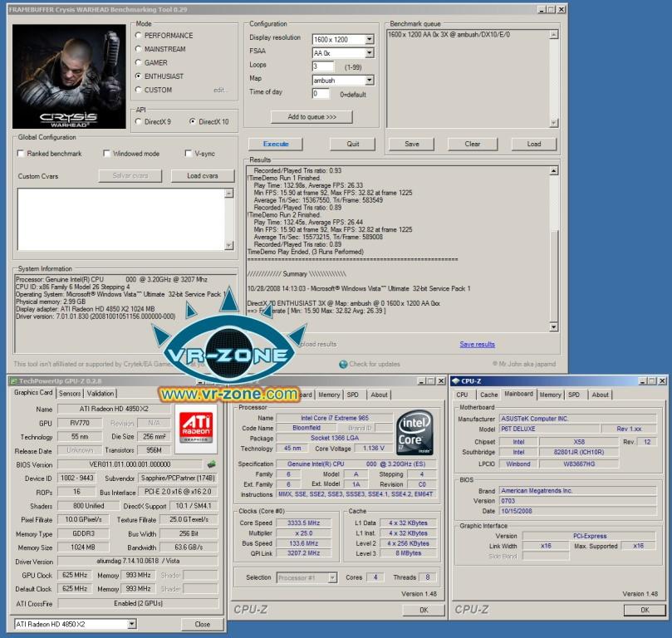This screenshot has width=672, height=638.
Task: Save the benchmark queue
Action: [x=412, y=144]
